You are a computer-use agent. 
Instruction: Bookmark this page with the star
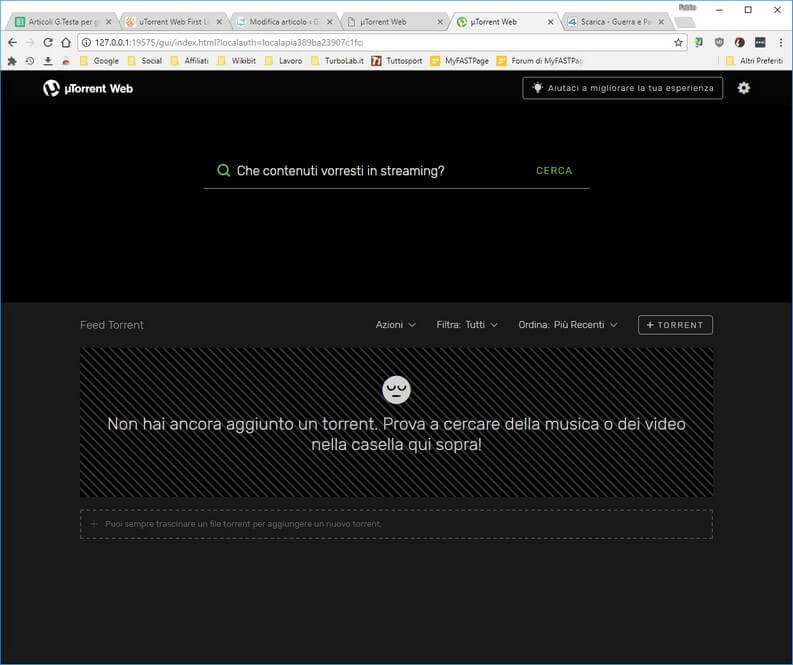click(678, 42)
